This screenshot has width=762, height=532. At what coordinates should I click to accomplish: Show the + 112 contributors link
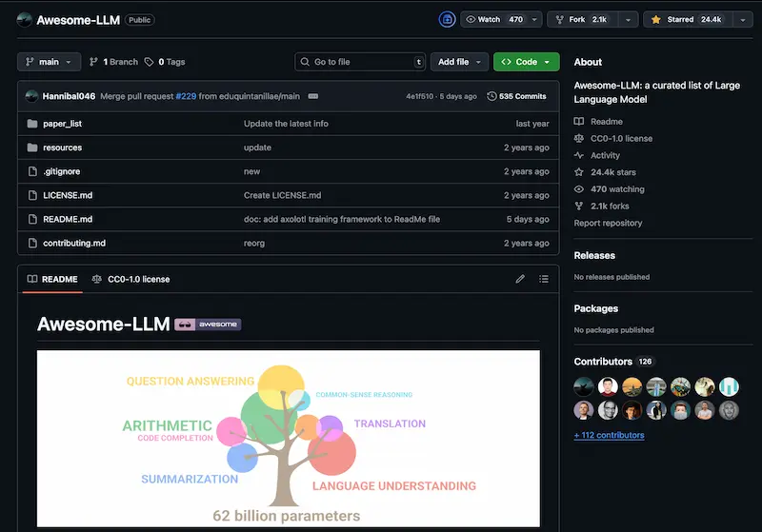pos(609,436)
